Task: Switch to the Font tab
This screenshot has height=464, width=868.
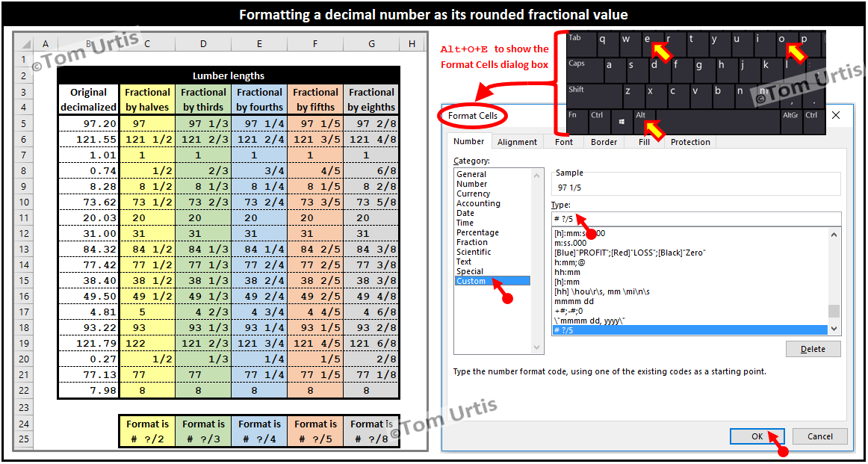Action: click(x=563, y=142)
